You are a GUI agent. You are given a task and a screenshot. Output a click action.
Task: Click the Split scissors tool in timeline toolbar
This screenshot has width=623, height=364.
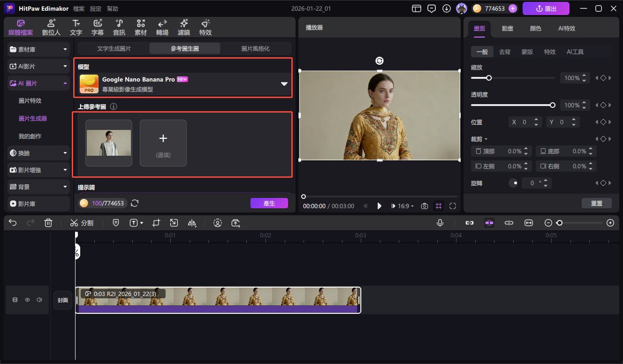pos(82,223)
